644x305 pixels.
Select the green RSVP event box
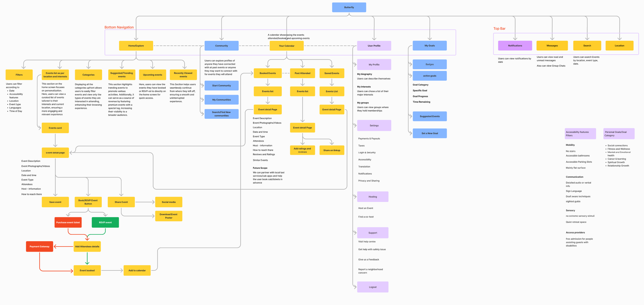click(x=105, y=222)
